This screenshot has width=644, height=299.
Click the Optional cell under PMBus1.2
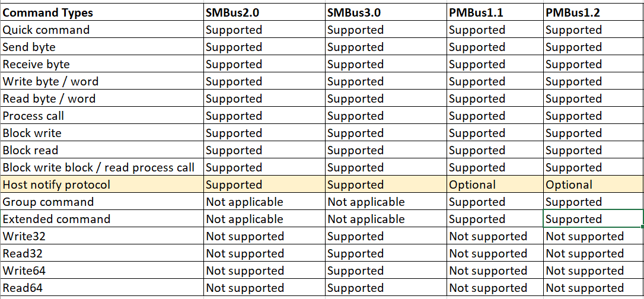pyautogui.click(x=594, y=185)
